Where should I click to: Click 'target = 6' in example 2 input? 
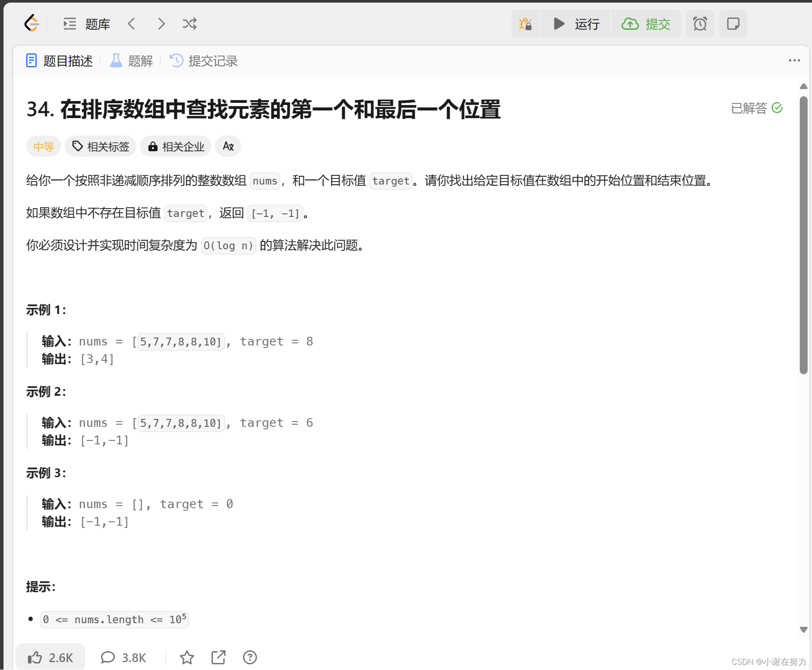tap(277, 423)
